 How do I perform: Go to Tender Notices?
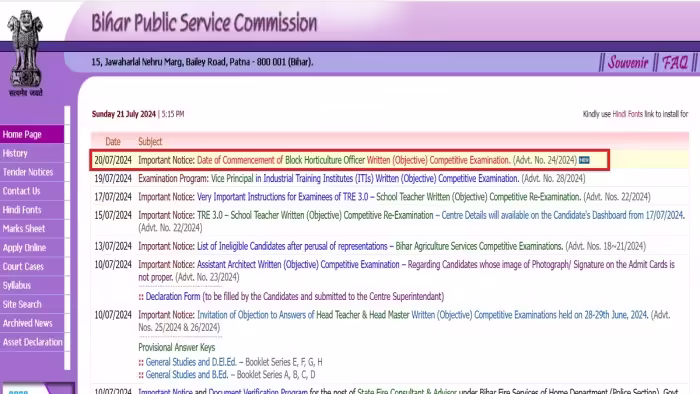click(32, 172)
